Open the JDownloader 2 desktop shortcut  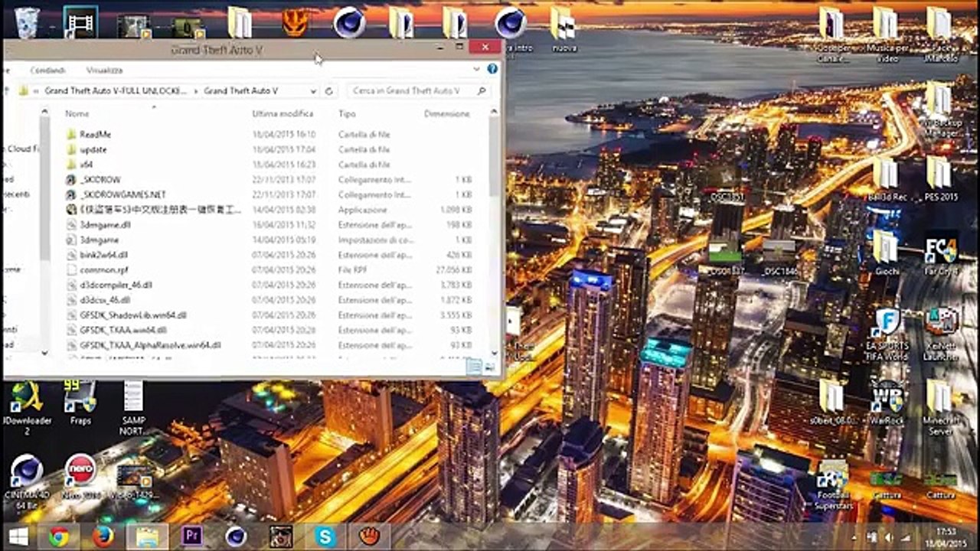[27, 409]
